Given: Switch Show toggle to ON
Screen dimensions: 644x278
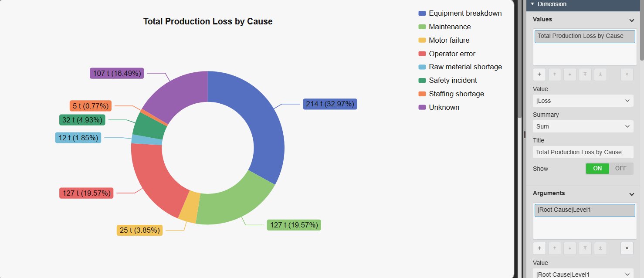Looking at the screenshot, I should (597, 169).
